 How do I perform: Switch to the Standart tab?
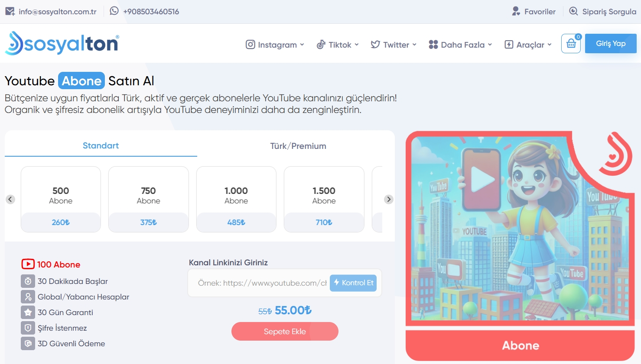tap(101, 146)
